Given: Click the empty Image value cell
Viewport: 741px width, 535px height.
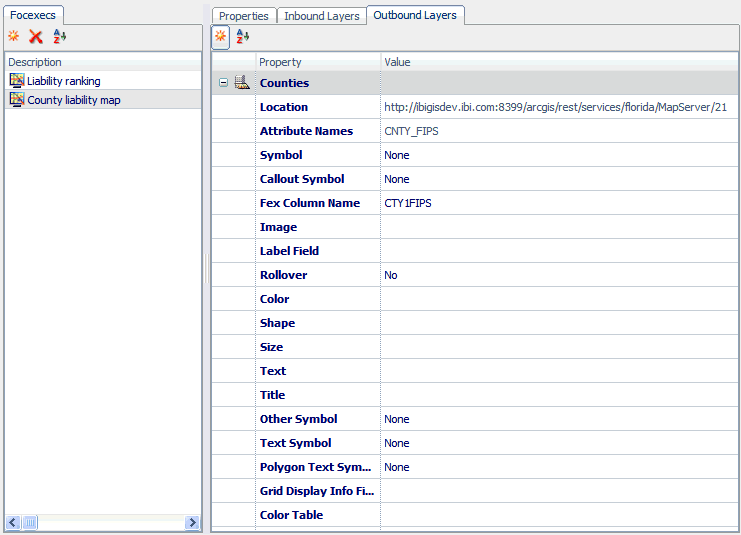Looking at the screenshot, I should point(559,227).
